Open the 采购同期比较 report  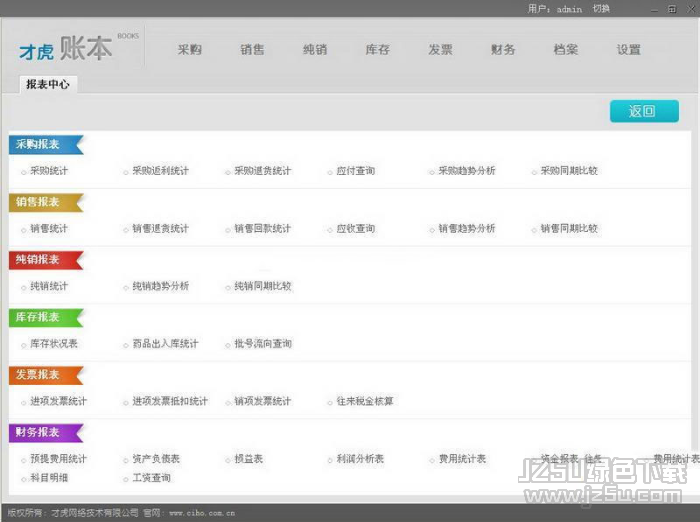[569, 171]
